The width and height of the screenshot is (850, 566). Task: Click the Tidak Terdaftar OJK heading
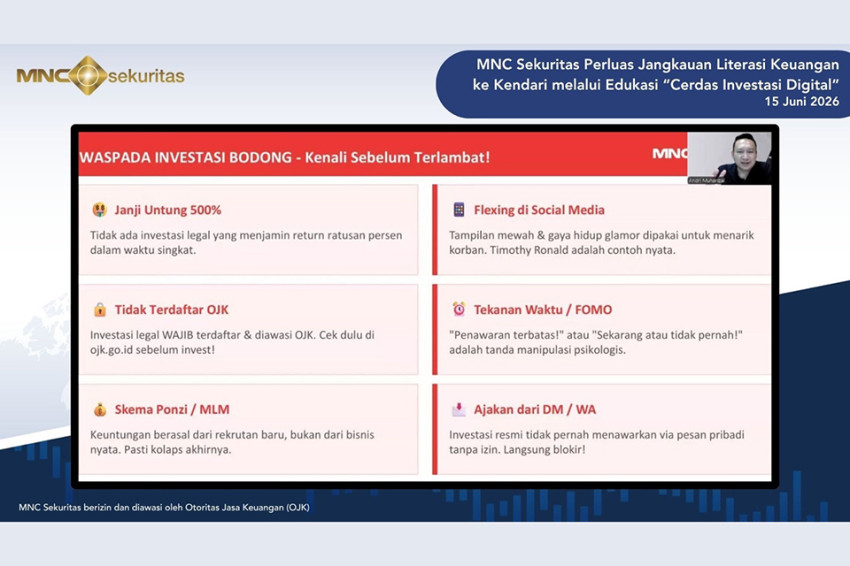pyautogui.click(x=171, y=310)
